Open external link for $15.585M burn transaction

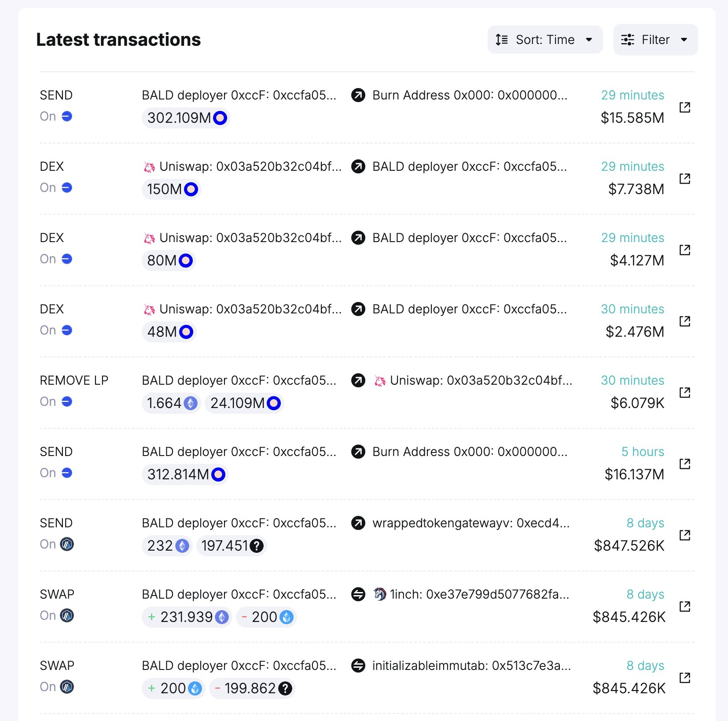pyautogui.click(x=684, y=107)
